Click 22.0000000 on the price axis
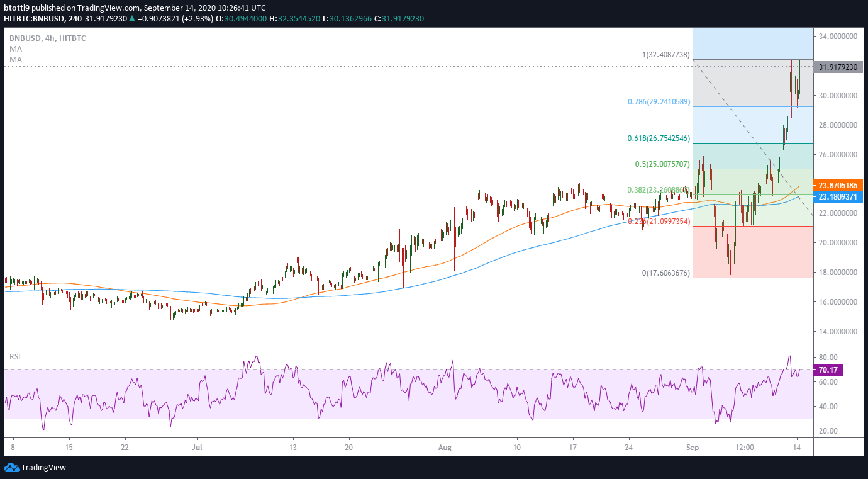This screenshot has height=479, width=868. (x=838, y=213)
